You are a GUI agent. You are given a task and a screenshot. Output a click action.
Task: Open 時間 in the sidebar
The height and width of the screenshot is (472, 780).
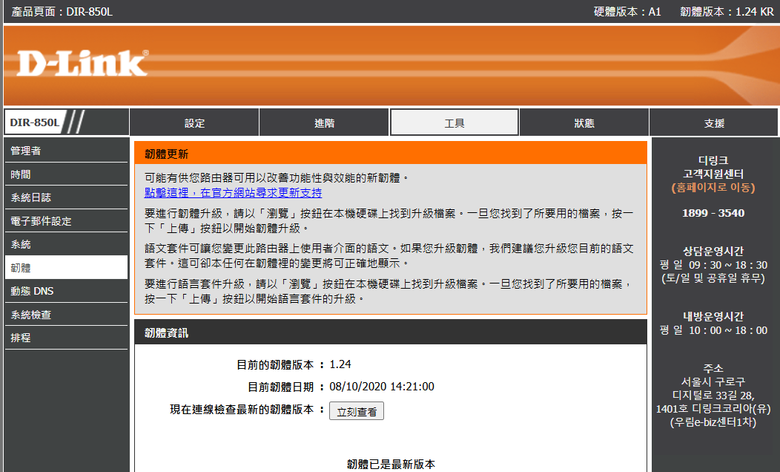[66, 174]
